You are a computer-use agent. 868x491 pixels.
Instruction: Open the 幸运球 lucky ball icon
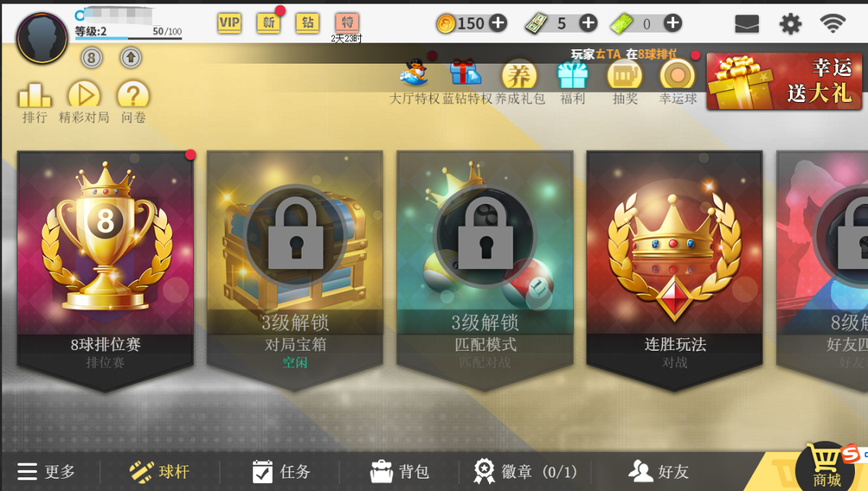678,75
